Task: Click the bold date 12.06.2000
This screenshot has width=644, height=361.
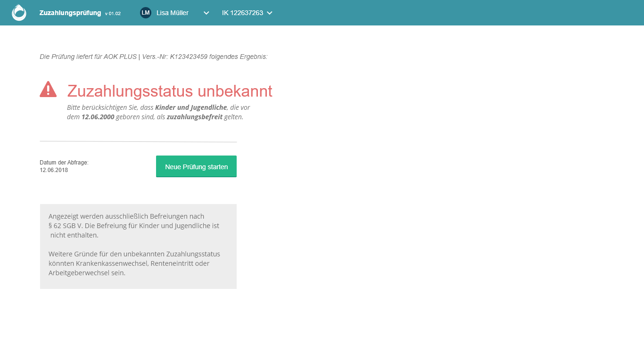Action: click(98, 117)
